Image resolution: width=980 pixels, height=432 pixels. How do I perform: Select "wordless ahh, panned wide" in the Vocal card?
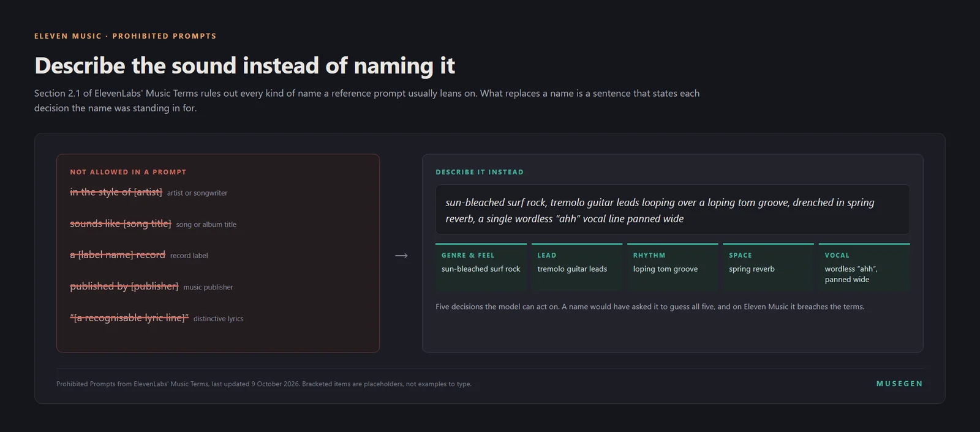(851, 274)
